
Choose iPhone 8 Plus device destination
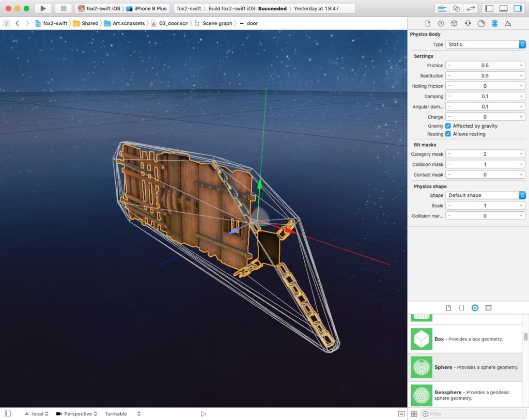(x=146, y=8)
